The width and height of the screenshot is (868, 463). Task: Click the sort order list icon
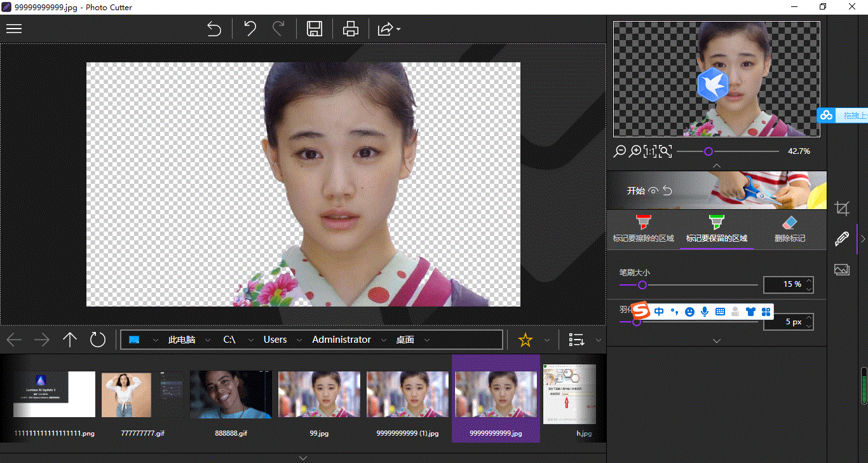pyautogui.click(x=576, y=340)
